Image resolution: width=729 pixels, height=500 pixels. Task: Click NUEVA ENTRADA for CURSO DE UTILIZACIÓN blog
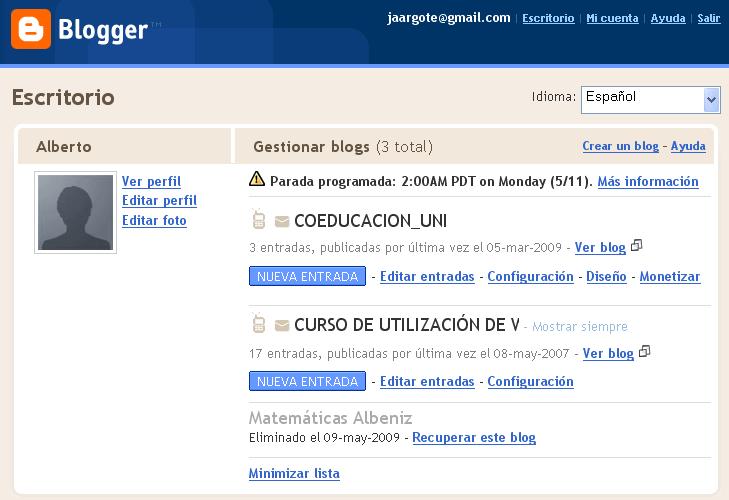point(307,381)
